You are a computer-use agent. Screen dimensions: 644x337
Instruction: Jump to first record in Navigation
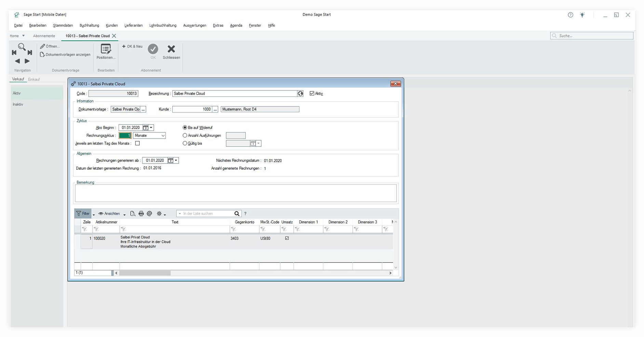(x=14, y=52)
